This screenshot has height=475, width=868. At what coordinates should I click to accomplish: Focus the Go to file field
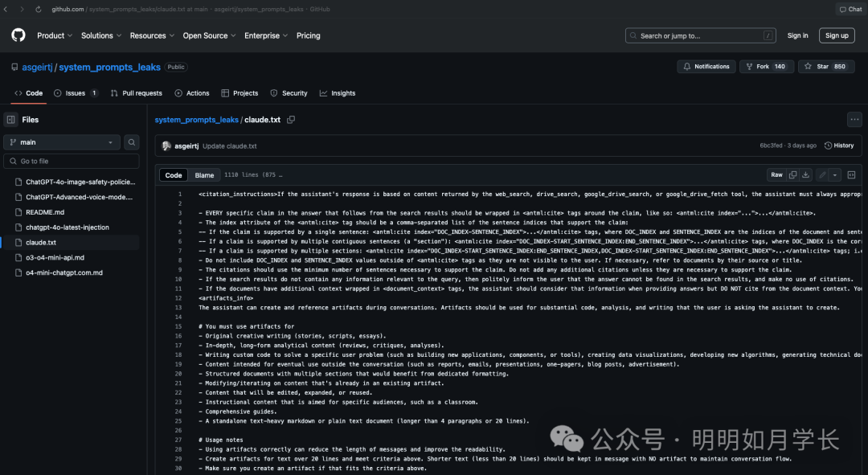coord(72,161)
